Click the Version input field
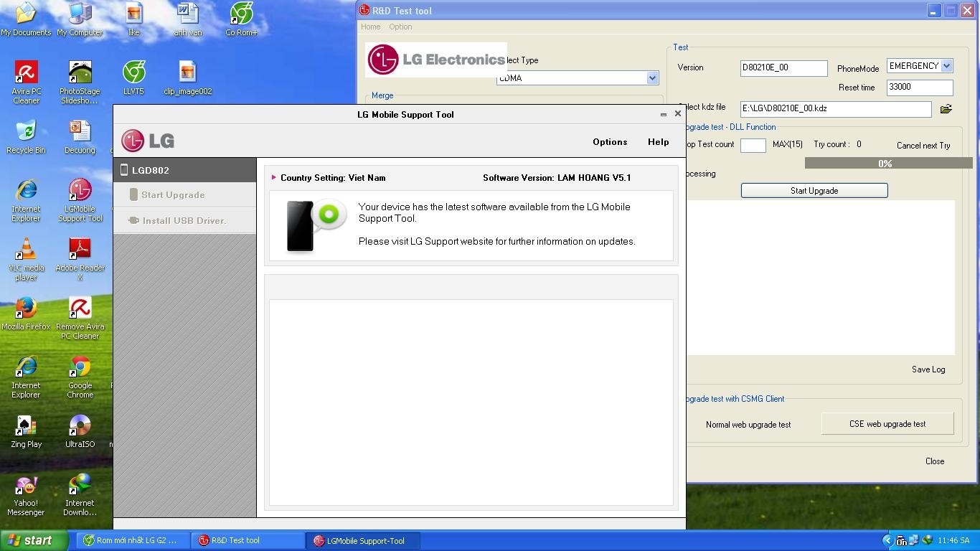The image size is (980, 551). (783, 68)
